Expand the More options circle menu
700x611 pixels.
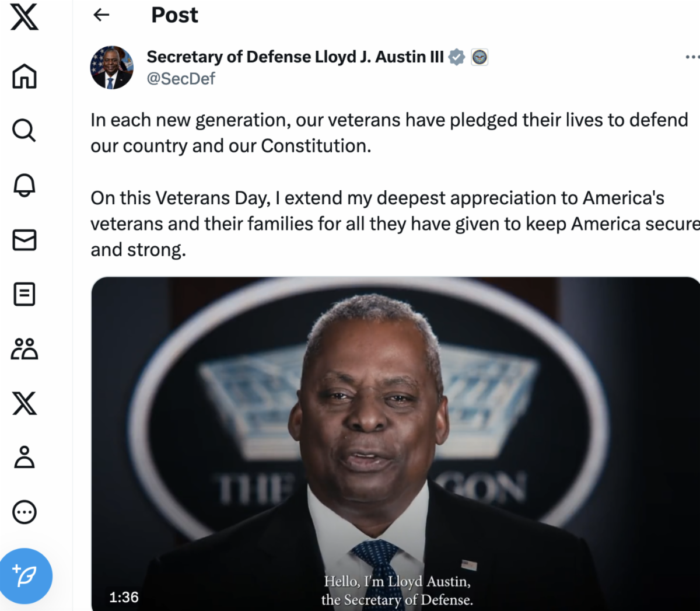[x=24, y=512]
